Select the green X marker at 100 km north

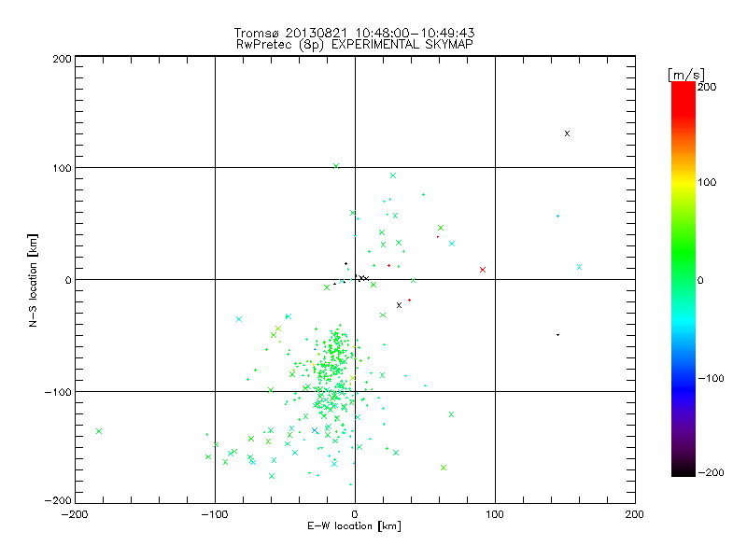(x=336, y=166)
